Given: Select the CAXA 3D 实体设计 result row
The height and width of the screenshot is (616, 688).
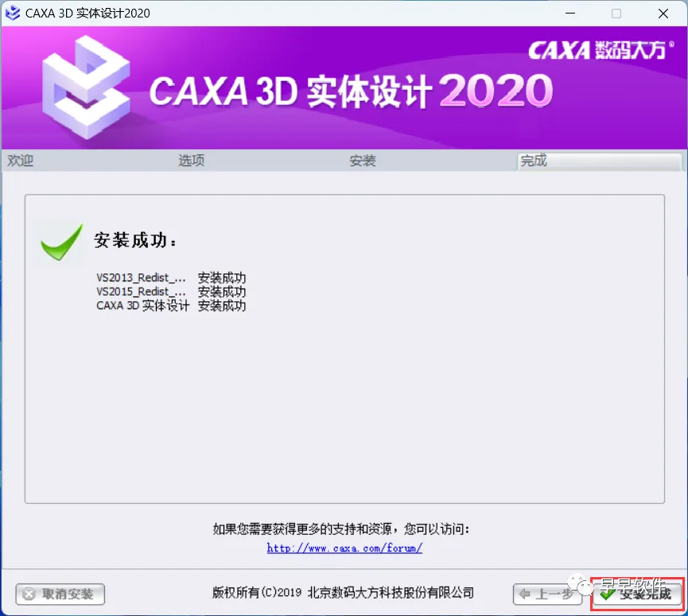Looking at the screenshot, I should tap(171, 305).
